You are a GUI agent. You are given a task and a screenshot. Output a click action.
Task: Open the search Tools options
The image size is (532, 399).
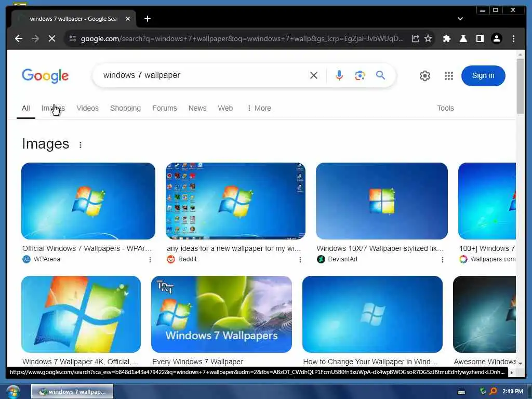(445, 108)
